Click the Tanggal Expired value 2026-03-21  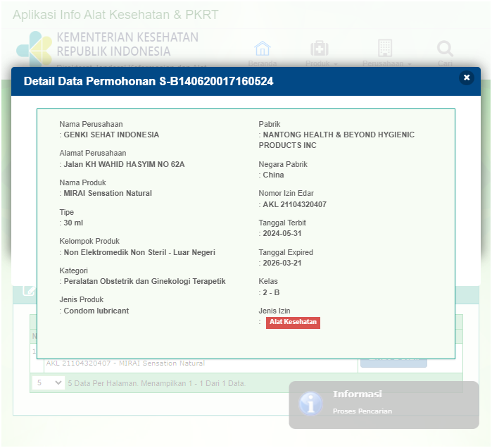pos(282,263)
